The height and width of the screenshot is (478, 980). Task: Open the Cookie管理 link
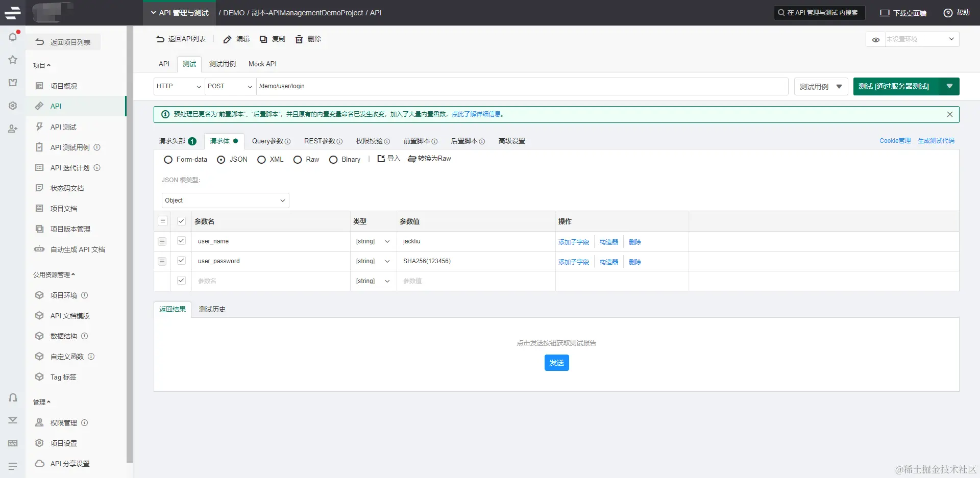(x=895, y=141)
